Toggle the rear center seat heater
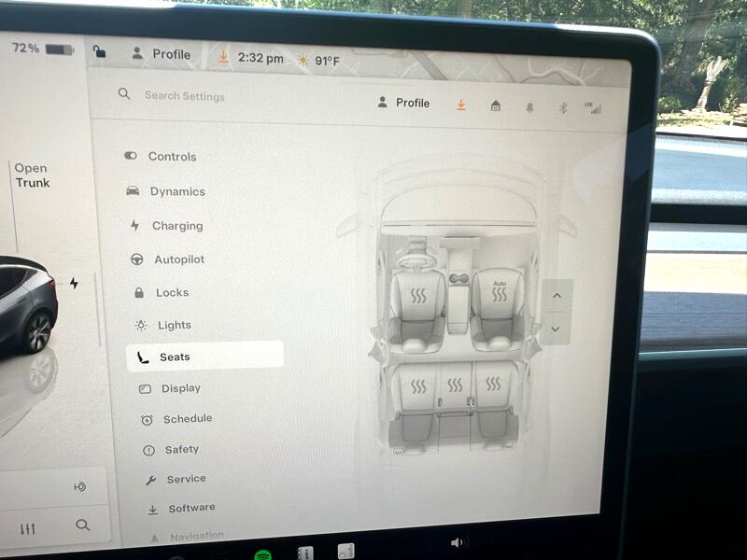This screenshot has height=560, width=747. tap(456, 385)
